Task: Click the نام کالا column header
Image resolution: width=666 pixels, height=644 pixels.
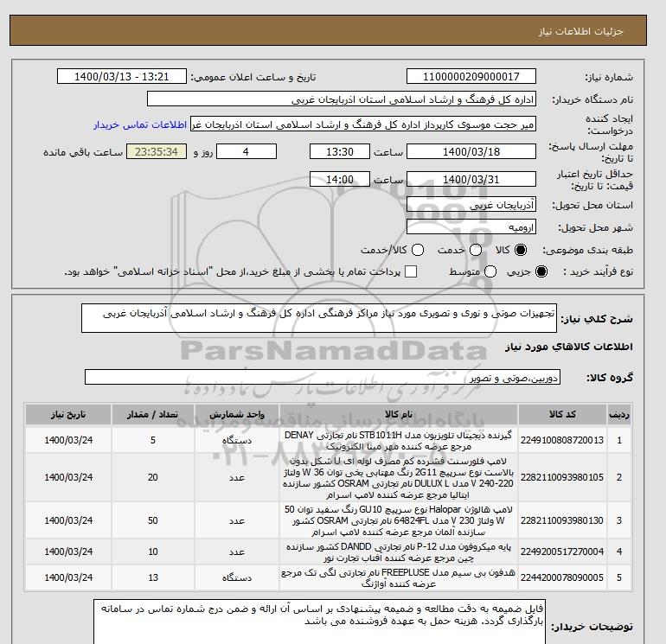Action: coord(399,415)
